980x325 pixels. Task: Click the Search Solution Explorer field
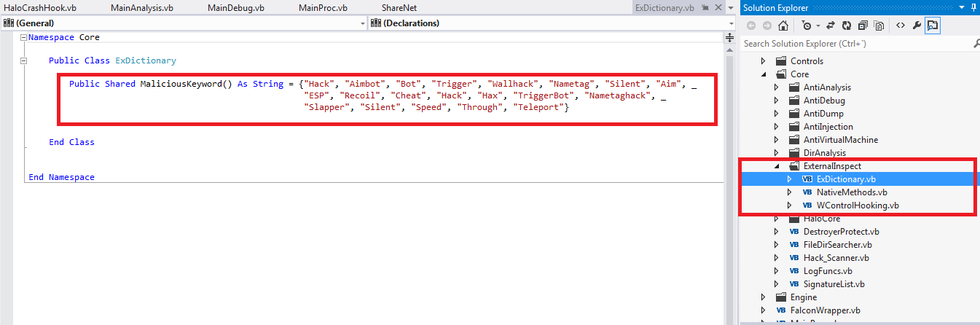pyautogui.click(x=855, y=44)
